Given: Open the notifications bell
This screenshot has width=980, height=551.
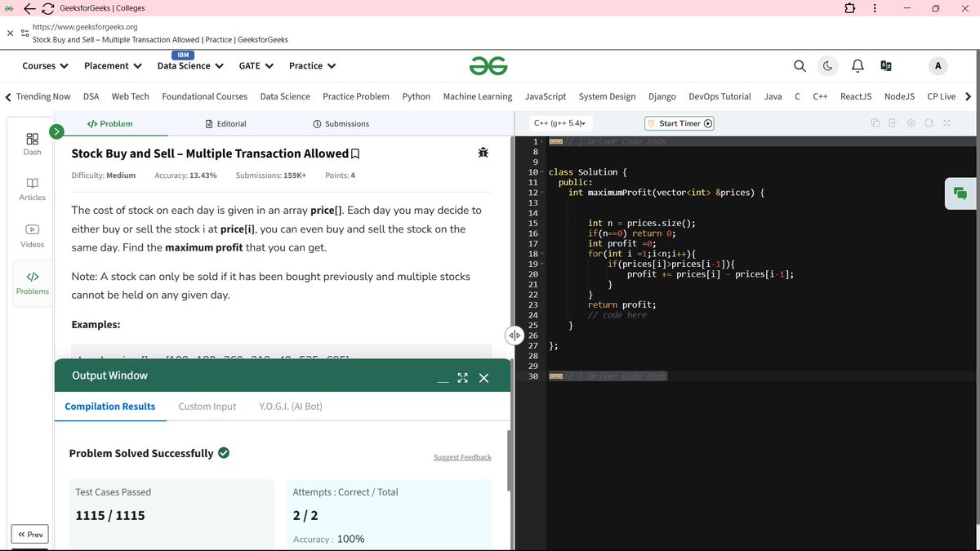Looking at the screenshot, I should 857,66.
